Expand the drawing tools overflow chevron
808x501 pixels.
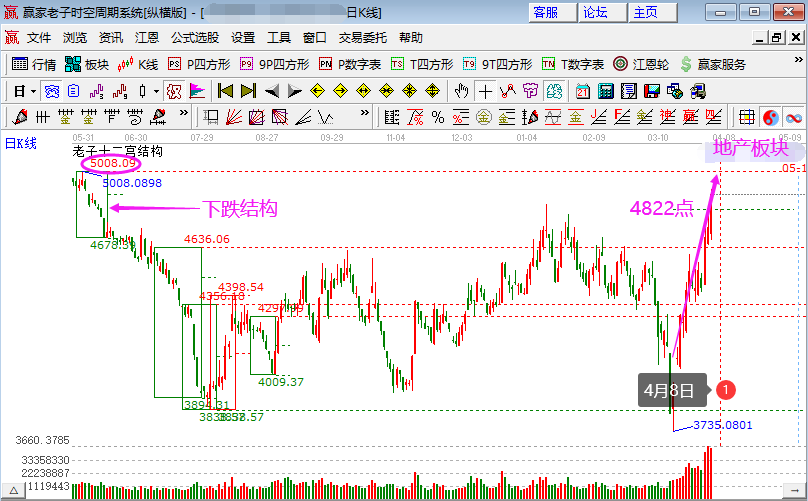(183, 112)
